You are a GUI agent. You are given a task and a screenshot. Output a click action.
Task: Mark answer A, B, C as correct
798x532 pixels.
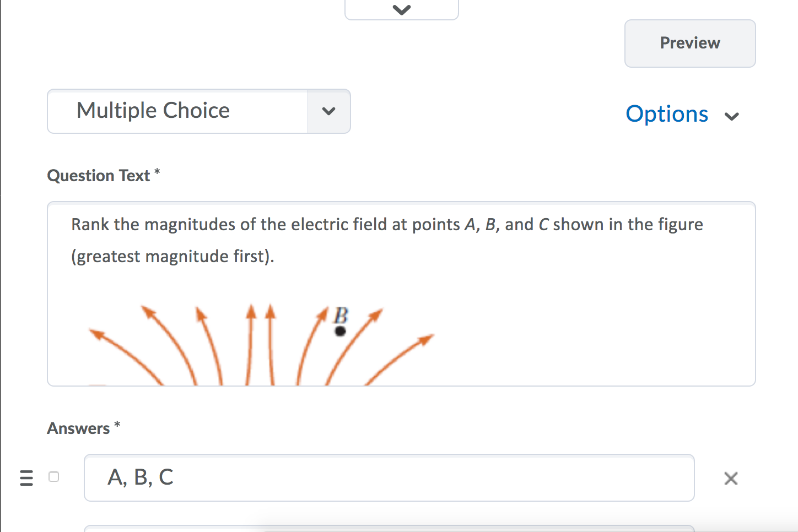(x=53, y=477)
